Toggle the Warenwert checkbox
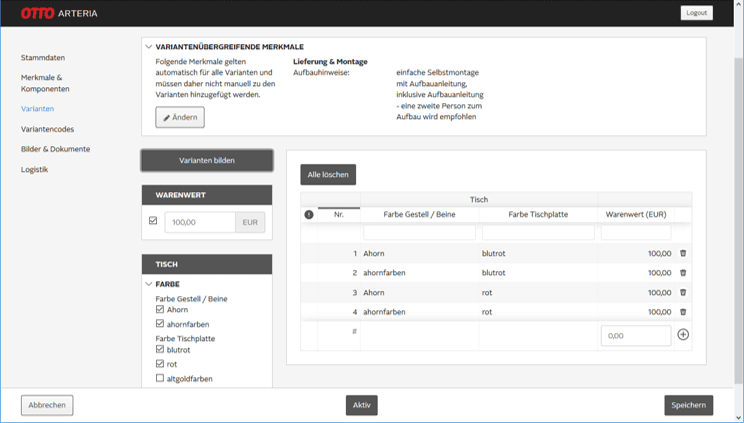This screenshot has width=744, height=423. (153, 221)
